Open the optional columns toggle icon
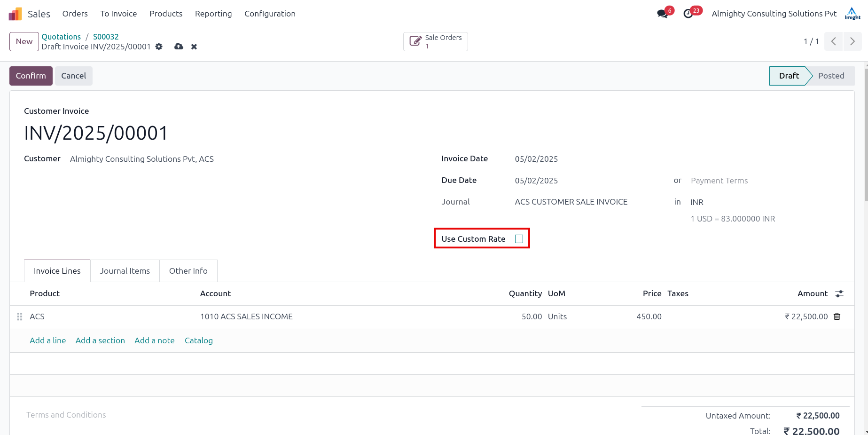The height and width of the screenshot is (435, 868). pos(840,293)
